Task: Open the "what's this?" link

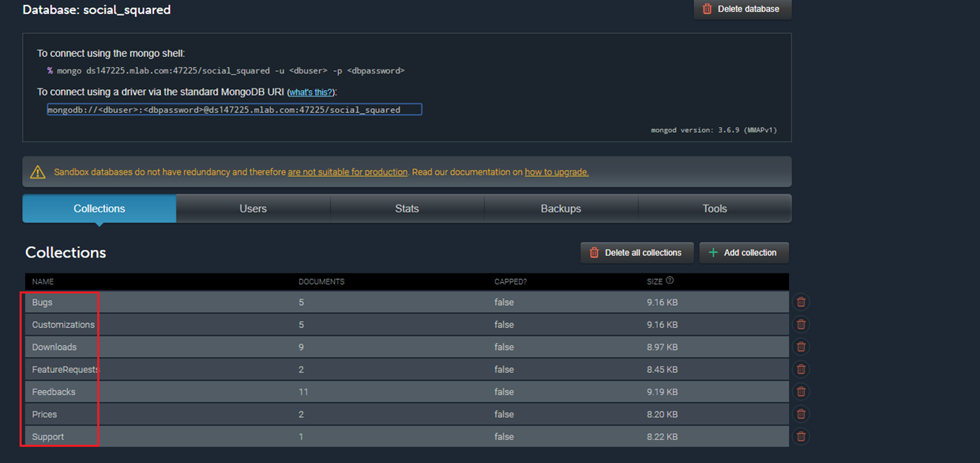Action: tap(310, 92)
